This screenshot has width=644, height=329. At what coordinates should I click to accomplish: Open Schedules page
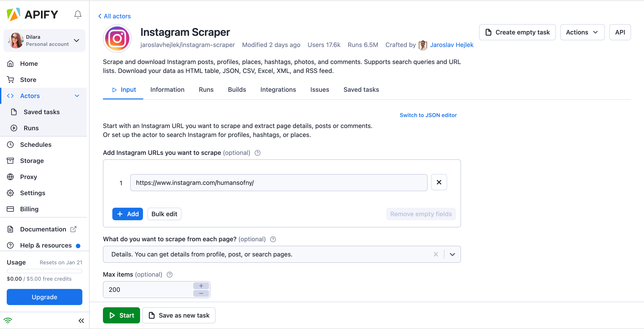coord(36,145)
